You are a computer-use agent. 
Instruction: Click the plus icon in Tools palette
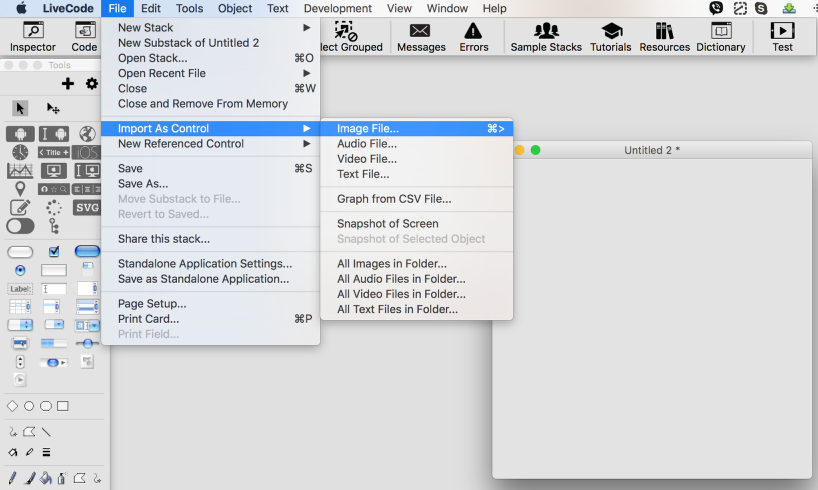pos(67,83)
